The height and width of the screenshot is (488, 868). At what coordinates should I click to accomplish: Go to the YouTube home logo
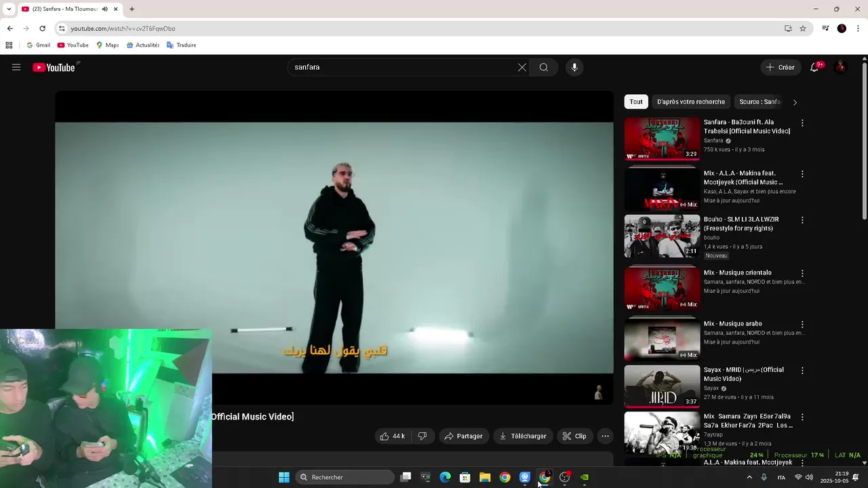54,67
